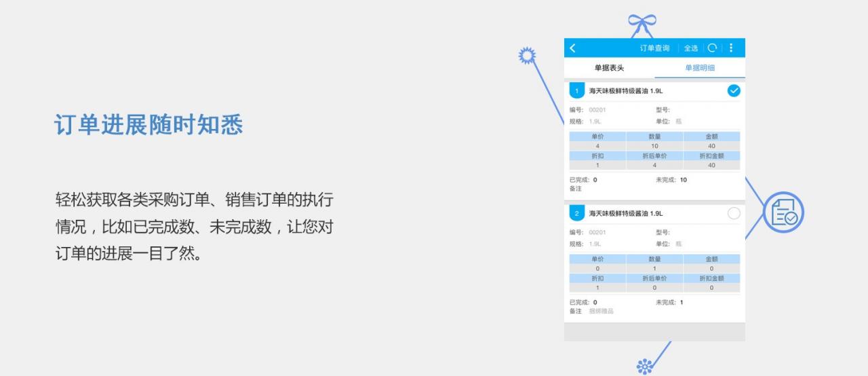The height and width of the screenshot is (376, 868).
Task: Click the blue number 1 badge
Action: tap(576, 91)
